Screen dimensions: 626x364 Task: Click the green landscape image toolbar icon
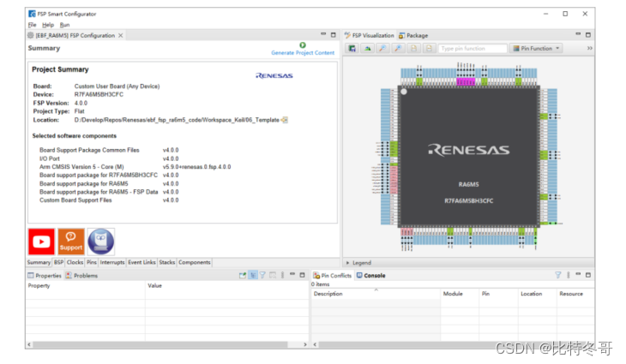pos(367,49)
